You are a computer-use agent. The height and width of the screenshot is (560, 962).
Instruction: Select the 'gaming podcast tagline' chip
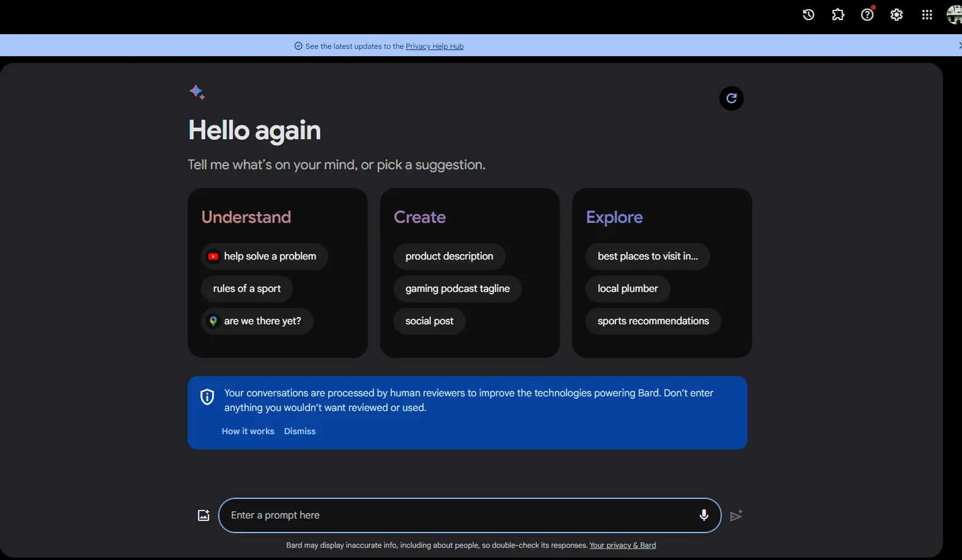tap(457, 289)
